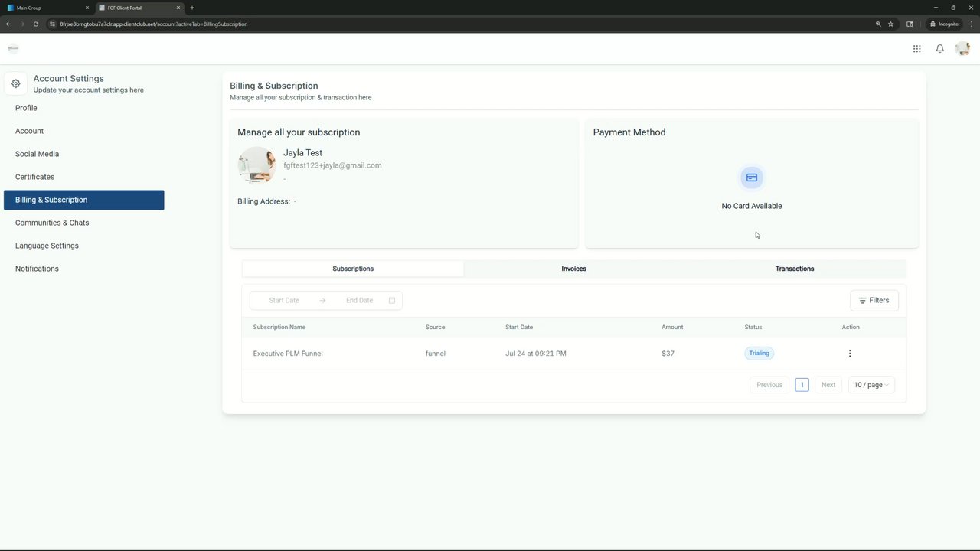Click the Account Settings gear icon

15,83
